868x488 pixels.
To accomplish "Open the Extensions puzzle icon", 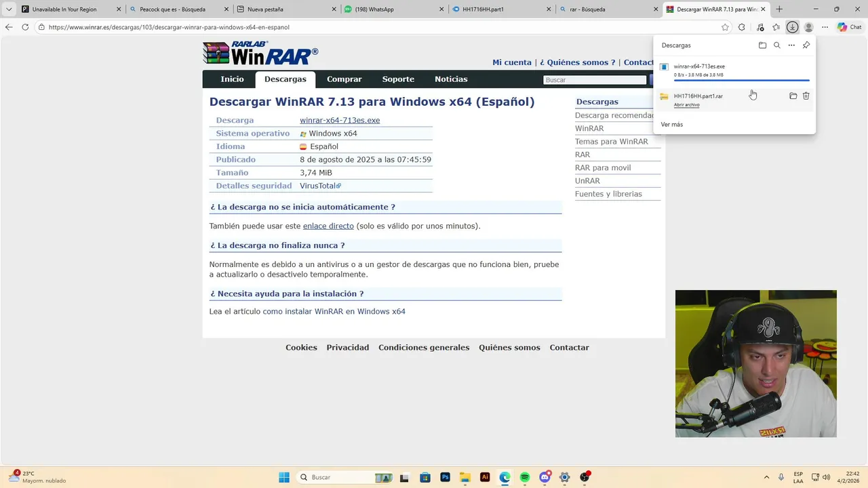I will click(742, 27).
